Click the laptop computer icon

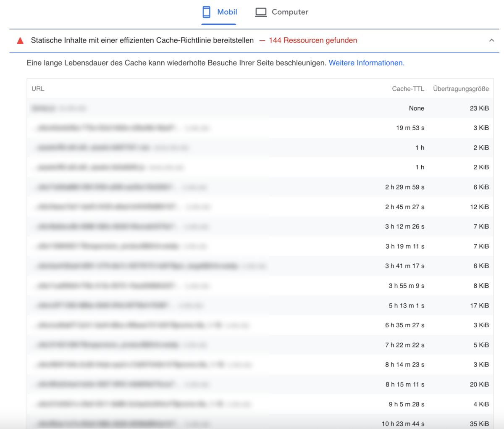(x=261, y=12)
